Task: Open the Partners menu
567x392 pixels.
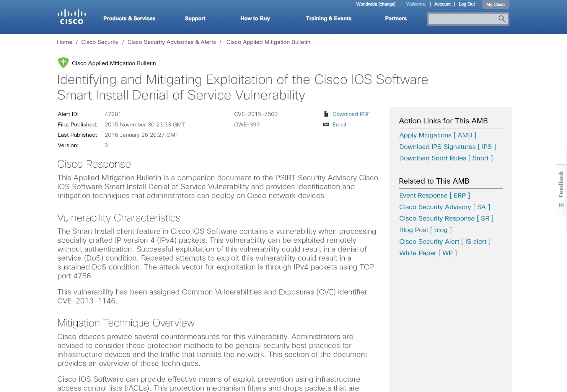Action: (x=396, y=19)
